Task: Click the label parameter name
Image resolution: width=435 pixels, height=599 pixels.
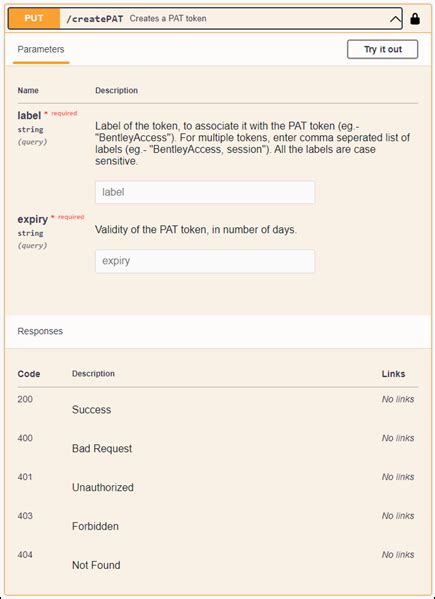Action: coord(29,115)
